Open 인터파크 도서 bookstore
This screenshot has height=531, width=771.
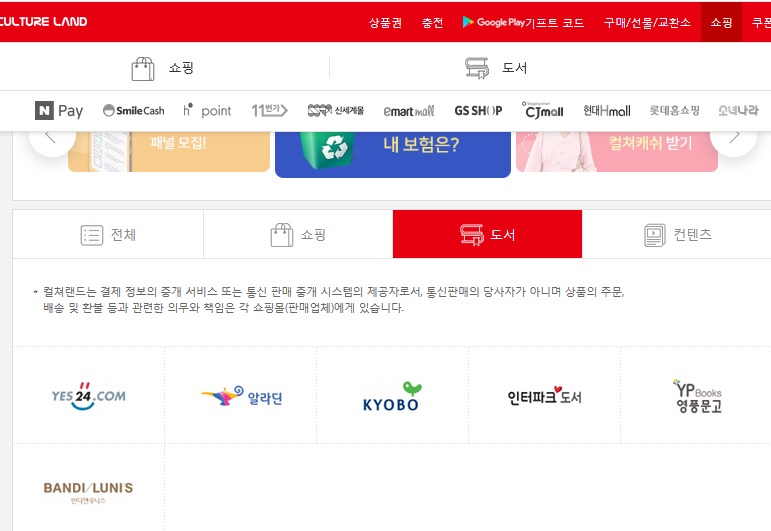tap(544, 395)
